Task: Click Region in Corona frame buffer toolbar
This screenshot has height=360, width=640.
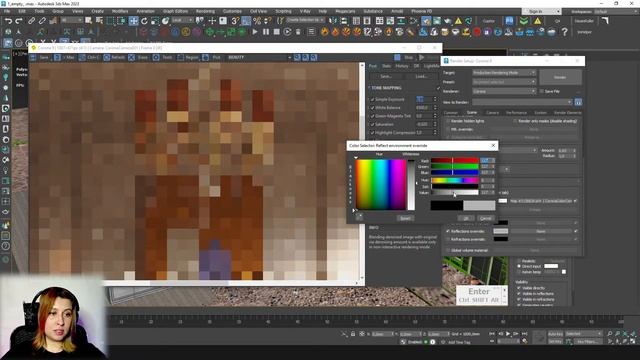Action: [188, 58]
